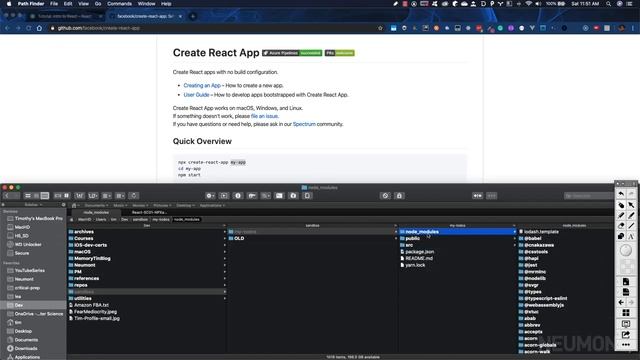Click the browser home button

tap(39, 28)
